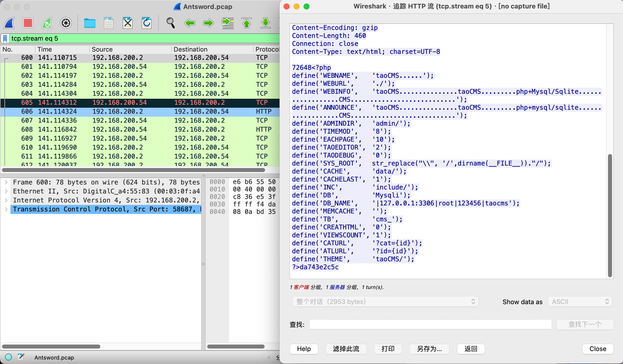Click the ?>da743e2c5c ending line
The width and height of the screenshot is (623, 364).
tap(315, 267)
